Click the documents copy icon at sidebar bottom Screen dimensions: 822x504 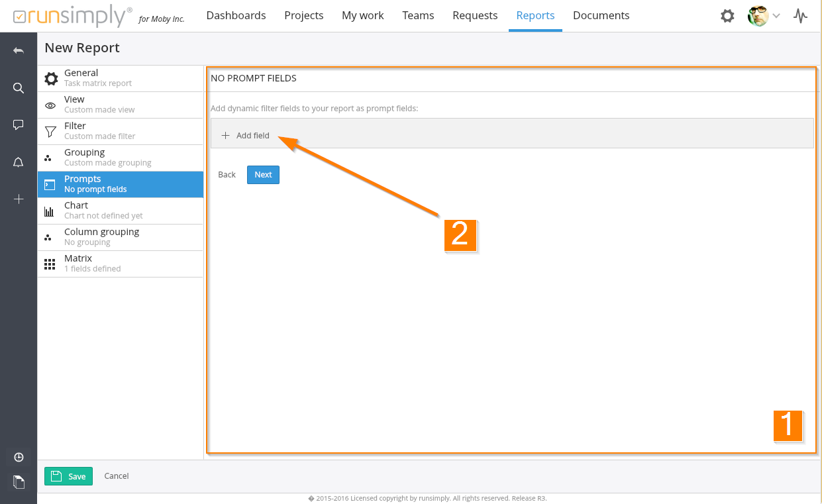tap(19, 481)
